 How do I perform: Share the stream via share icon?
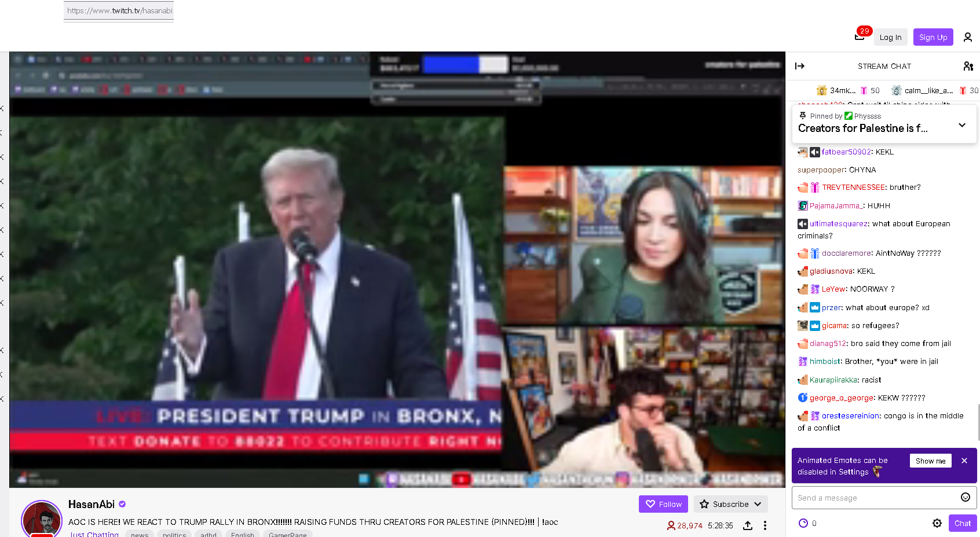748,525
